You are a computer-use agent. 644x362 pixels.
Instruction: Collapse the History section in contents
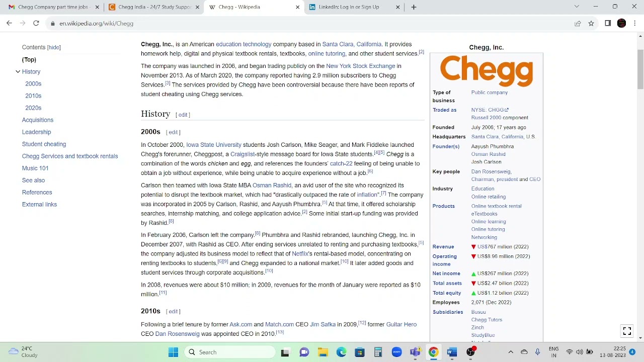point(18,71)
